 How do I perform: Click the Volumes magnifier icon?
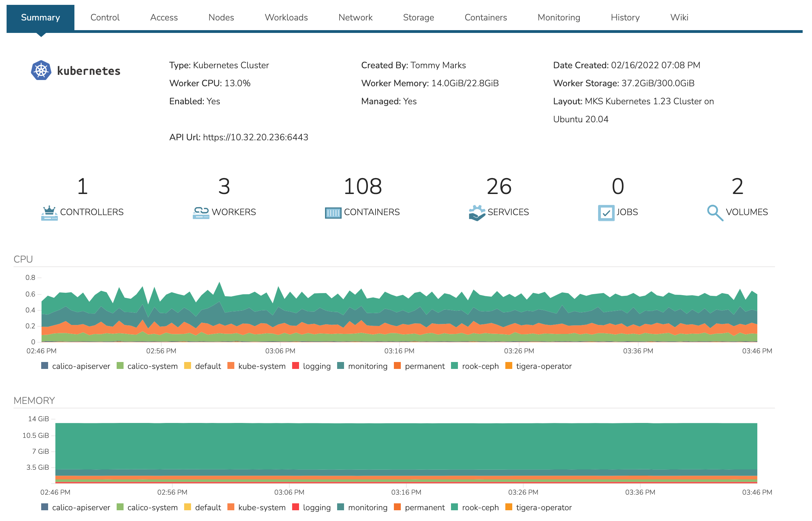coord(715,213)
